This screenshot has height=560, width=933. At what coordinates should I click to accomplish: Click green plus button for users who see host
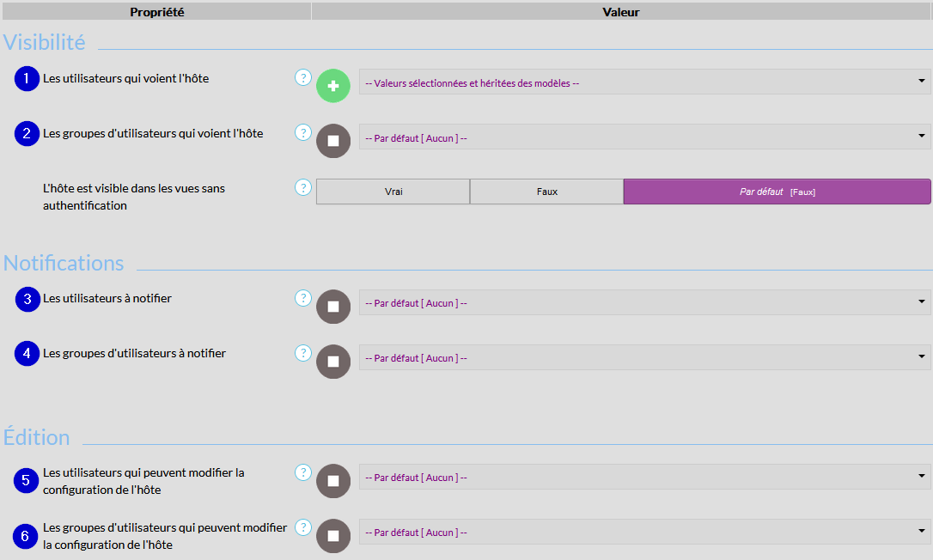(x=333, y=86)
